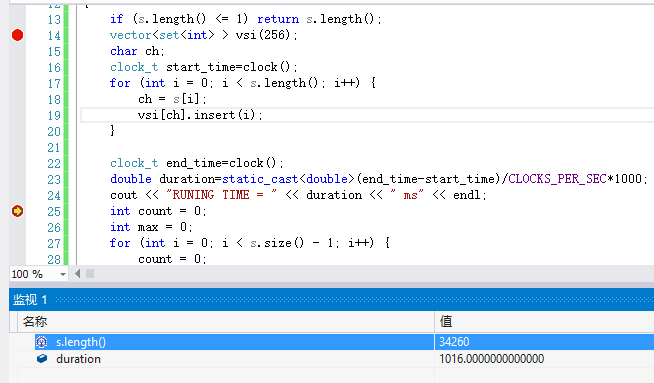Click 'ch = s[i];' on line 18
The width and height of the screenshot is (654, 383).
[172, 99]
